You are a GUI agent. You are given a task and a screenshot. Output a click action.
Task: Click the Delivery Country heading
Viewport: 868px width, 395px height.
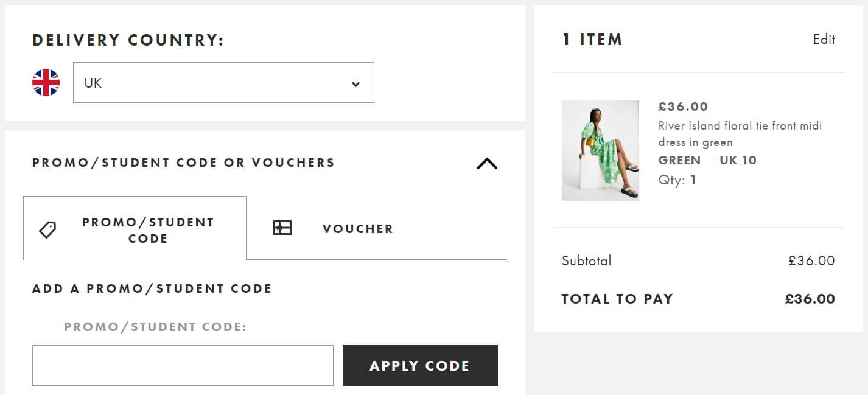pyautogui.click(x=128, y=40)
